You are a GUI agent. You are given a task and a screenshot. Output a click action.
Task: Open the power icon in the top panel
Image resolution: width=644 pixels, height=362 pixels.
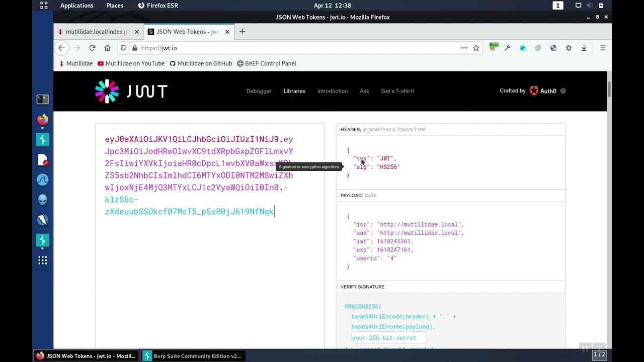click(x=601, y=6)
